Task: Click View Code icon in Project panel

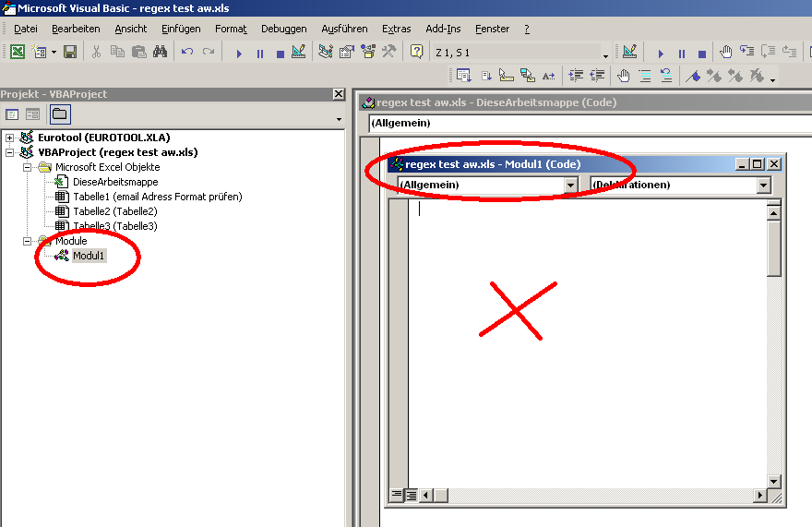Action: click(11, 114)
